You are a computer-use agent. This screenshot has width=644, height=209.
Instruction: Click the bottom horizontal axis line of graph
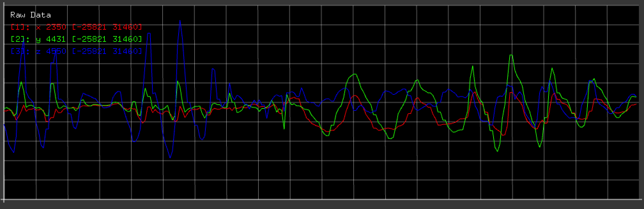coord(319,200)
